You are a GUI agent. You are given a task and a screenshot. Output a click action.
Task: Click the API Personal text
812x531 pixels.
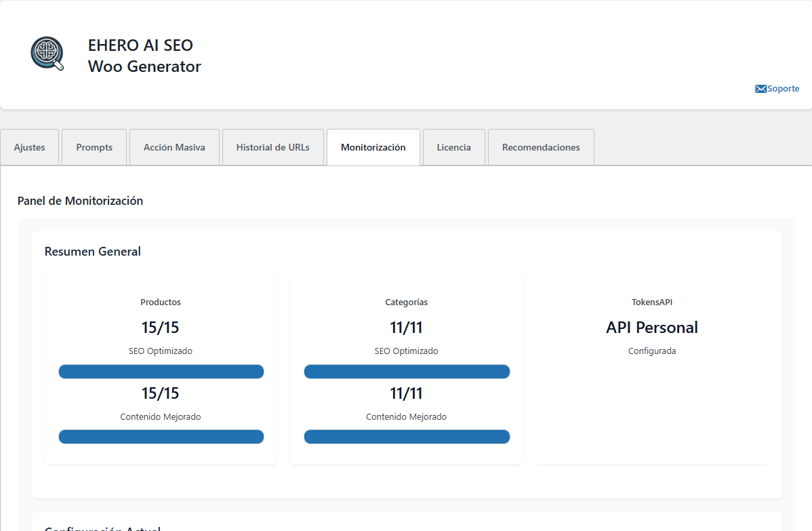[651, 327]
